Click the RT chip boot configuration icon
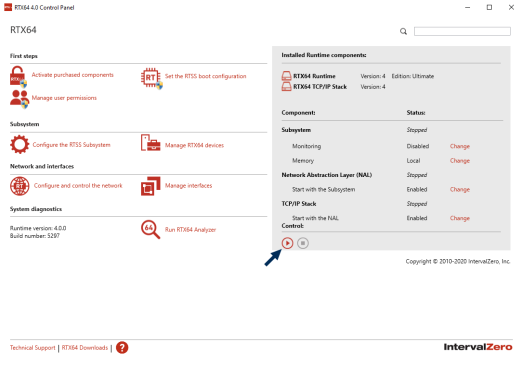 tap(152, 78)
